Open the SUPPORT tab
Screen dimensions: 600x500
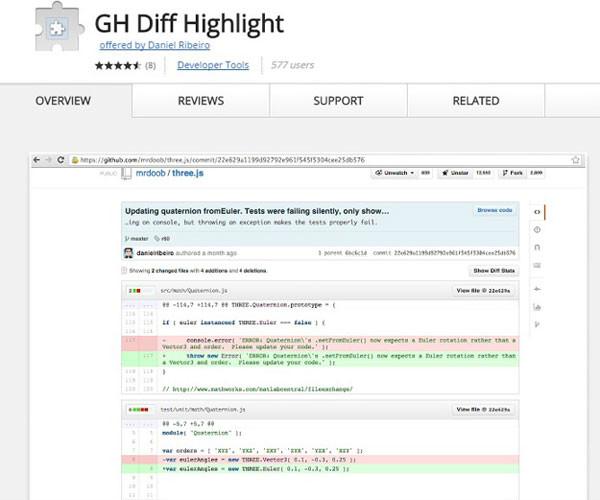pyautogui.click(x=338, y=101)
